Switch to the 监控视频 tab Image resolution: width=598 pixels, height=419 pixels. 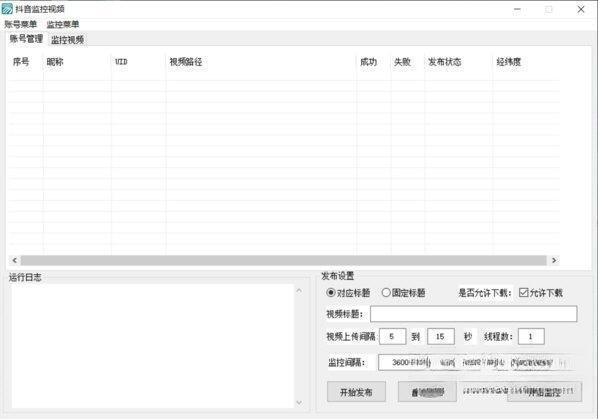(x=68, y=40)
